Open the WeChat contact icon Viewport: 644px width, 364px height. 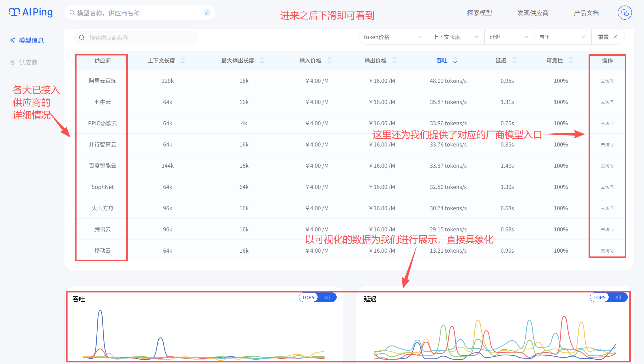pos(625,13)
